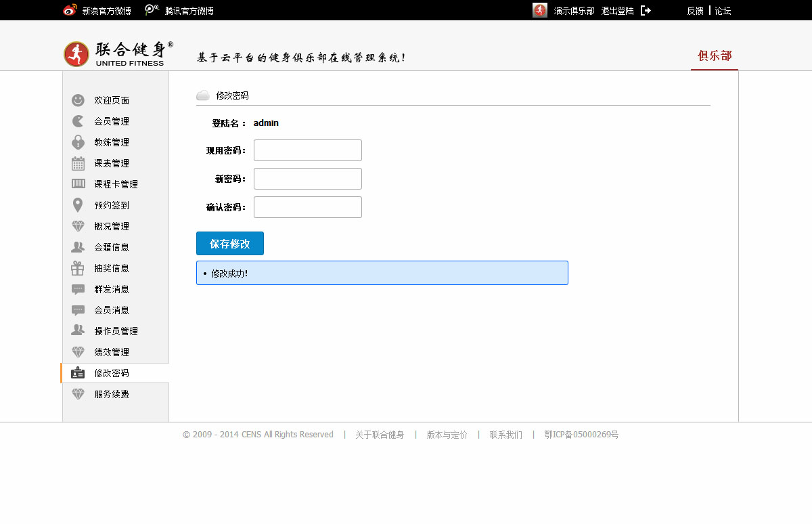The image size is (812, 524).
Task: Open 教练管理 in the sidebar menu
Action: pyautogui.click(x=112, y=142)
